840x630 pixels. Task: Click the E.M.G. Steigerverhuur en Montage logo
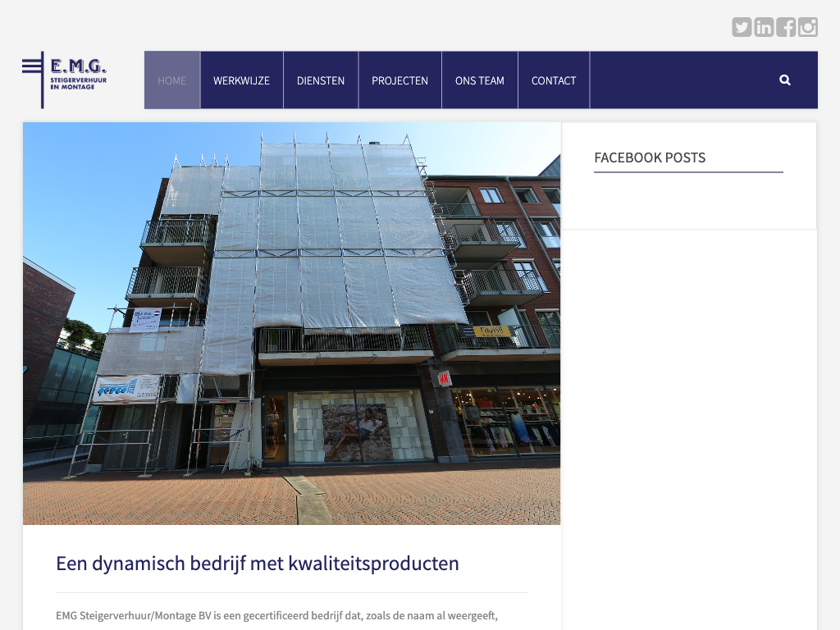point(64,80)
